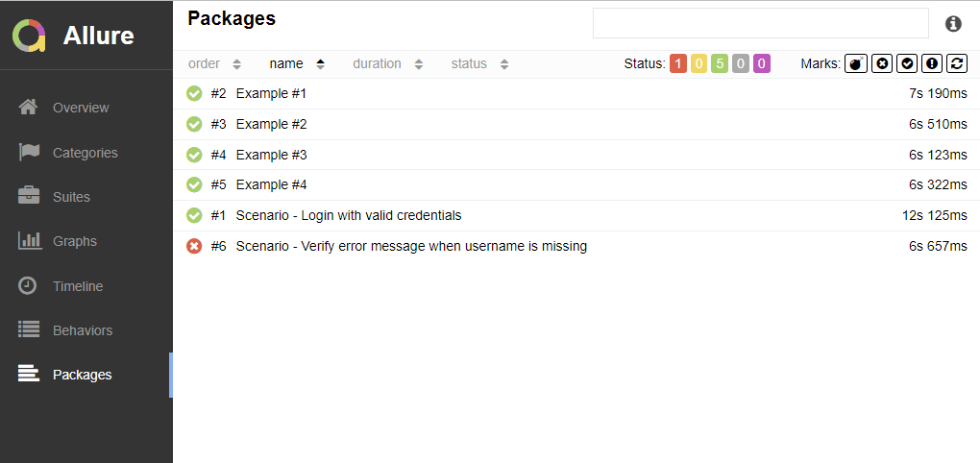980x463 pixels.
Task: Toggle the new passed checkmark filter
Action: 906,63
